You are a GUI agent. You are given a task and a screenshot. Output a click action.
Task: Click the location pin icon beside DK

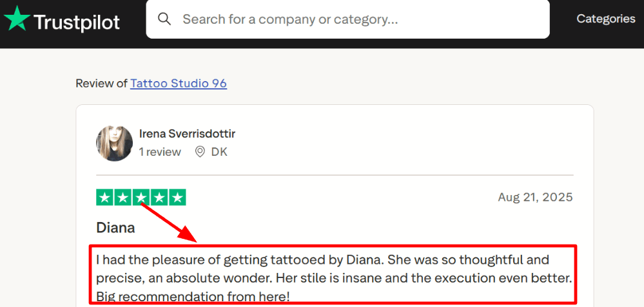[x=200, y=152]
